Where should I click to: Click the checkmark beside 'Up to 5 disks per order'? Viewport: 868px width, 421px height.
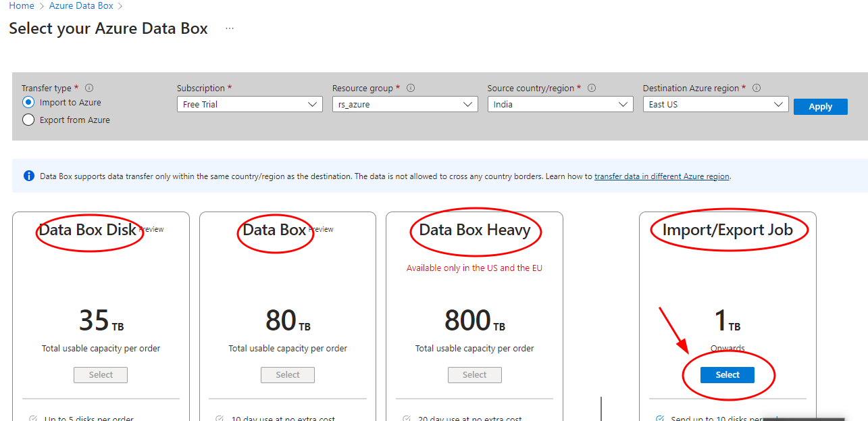tap(32, 417)
